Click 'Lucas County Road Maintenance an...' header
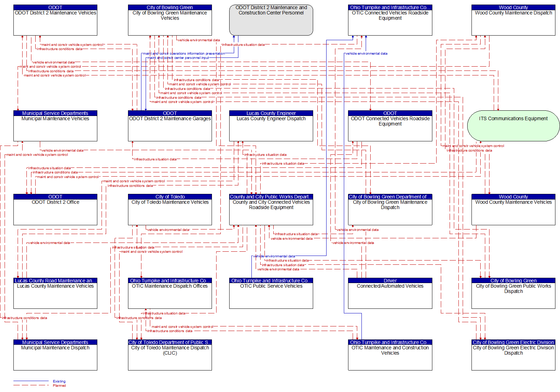The height and width of the screenshot is (392, 560). 55,281
